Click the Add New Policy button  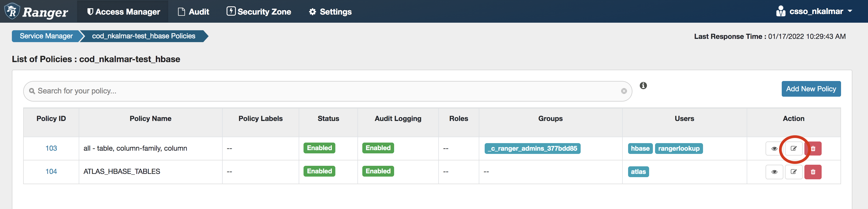(811, 89)
